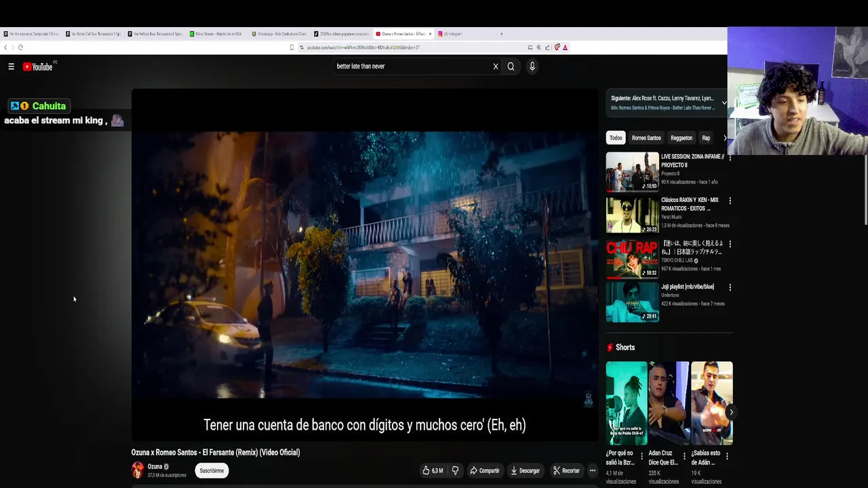Start voice search with microphone
The width and height of the screenshot is (868, 488).
click(532, 66)
